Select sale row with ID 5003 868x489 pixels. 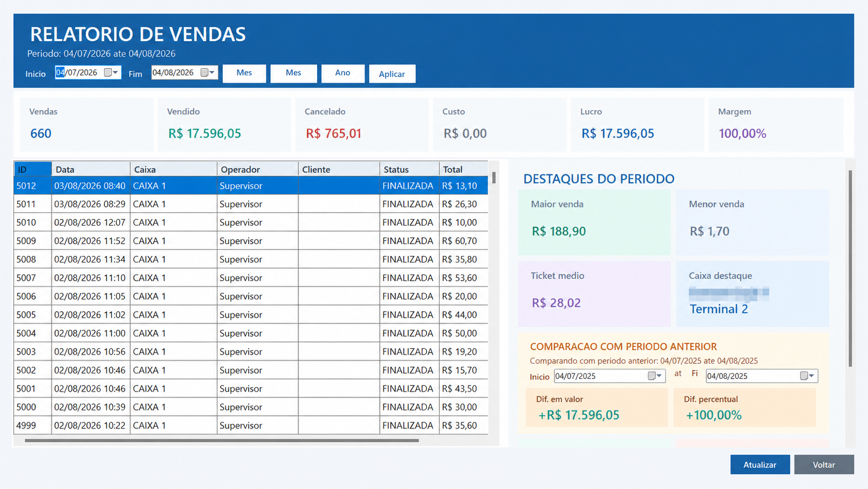coord(251,351)
